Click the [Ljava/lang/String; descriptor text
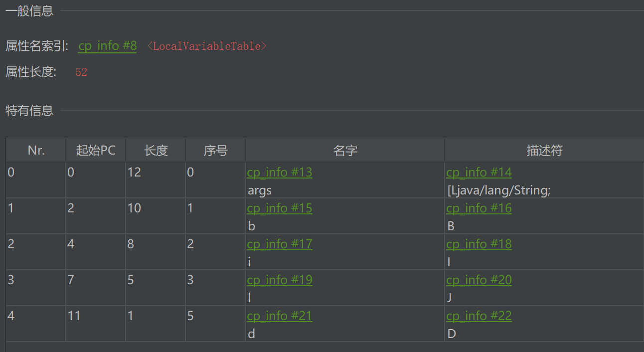This screenshot has width=644, height=352. coord(498,190)
